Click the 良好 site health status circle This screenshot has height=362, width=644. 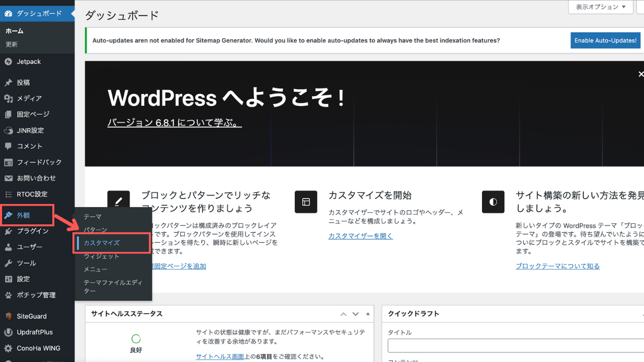click(x=136, y=339)
